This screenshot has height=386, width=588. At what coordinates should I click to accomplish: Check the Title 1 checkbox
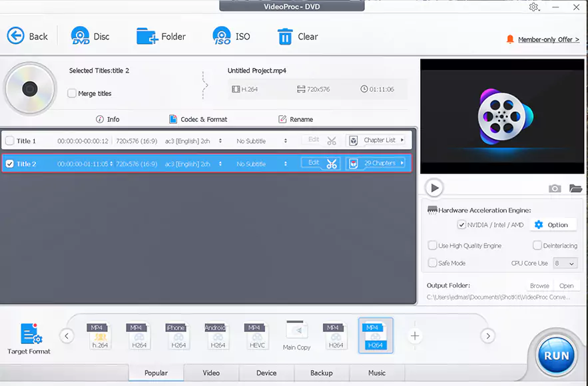[10, 141]
